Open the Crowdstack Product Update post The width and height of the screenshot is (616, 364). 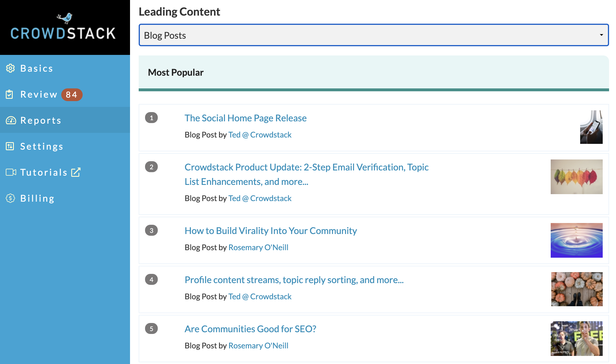pos(307,174)
